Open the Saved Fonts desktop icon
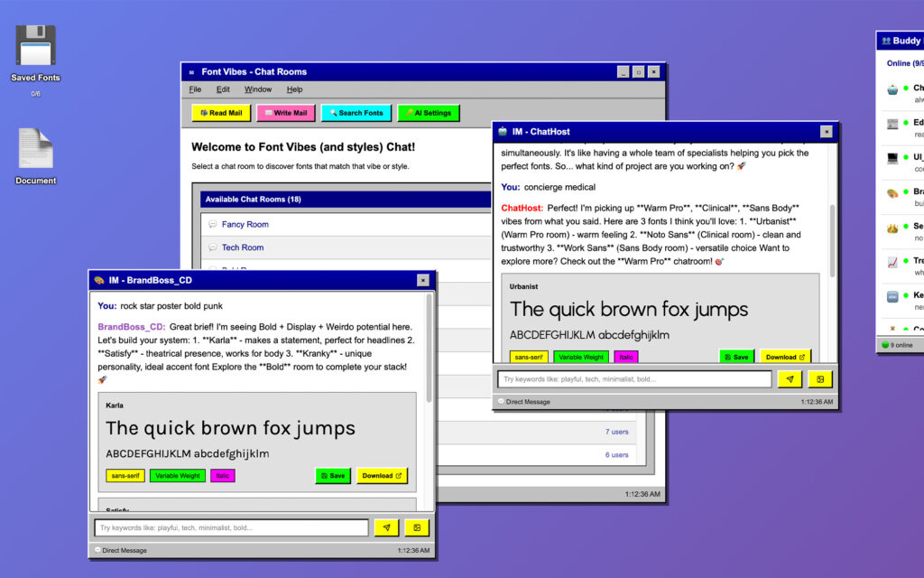 point(36,51)
